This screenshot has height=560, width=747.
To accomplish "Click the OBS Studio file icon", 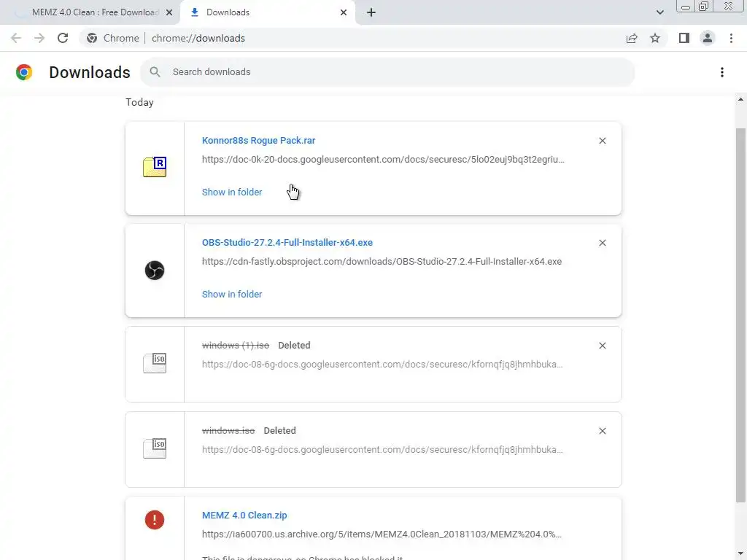I will tap(155, 271).
